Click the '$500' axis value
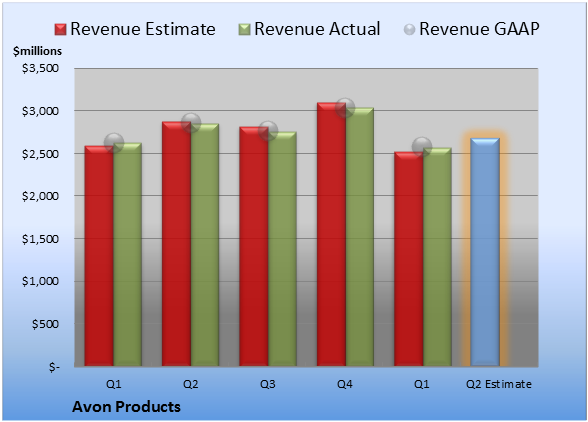This screenshot has width=588, height=422. coord(45,324)
